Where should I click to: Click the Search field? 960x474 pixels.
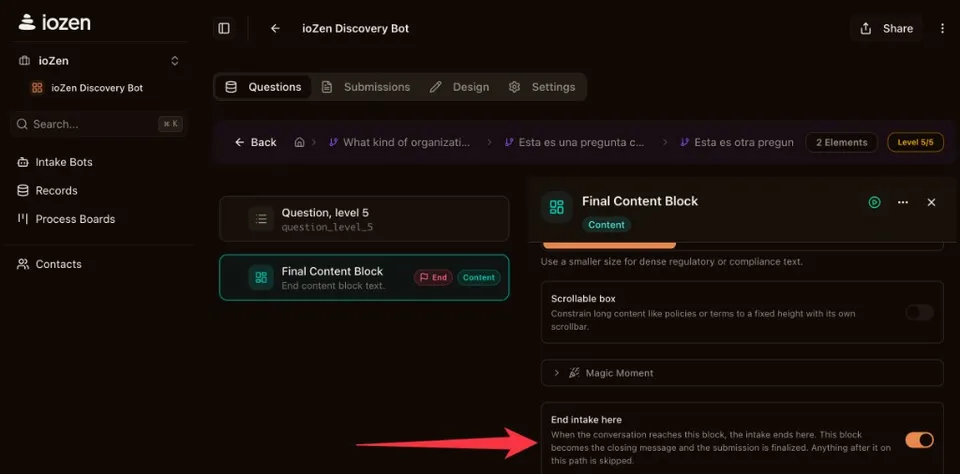click(x=99, y=124)
